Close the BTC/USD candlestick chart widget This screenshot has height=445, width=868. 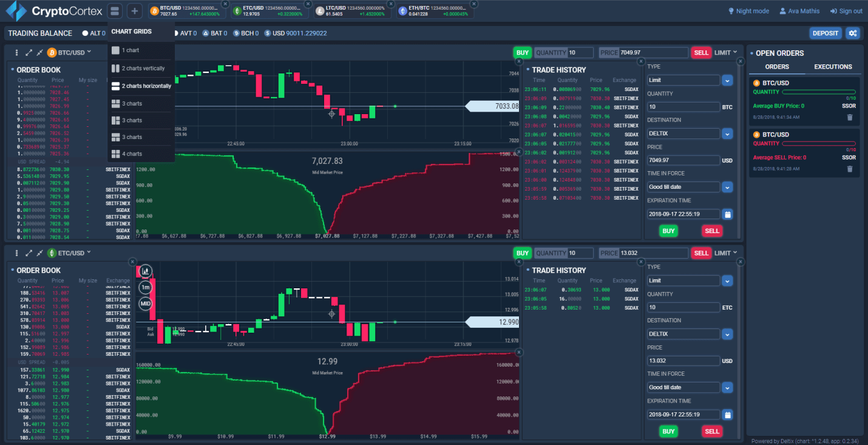519,61
